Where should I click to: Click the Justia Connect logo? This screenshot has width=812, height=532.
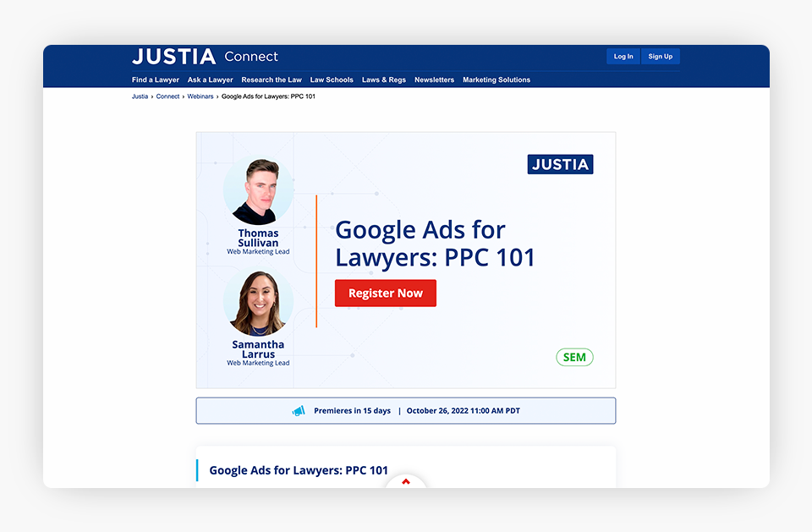click(x=205, y=57)
